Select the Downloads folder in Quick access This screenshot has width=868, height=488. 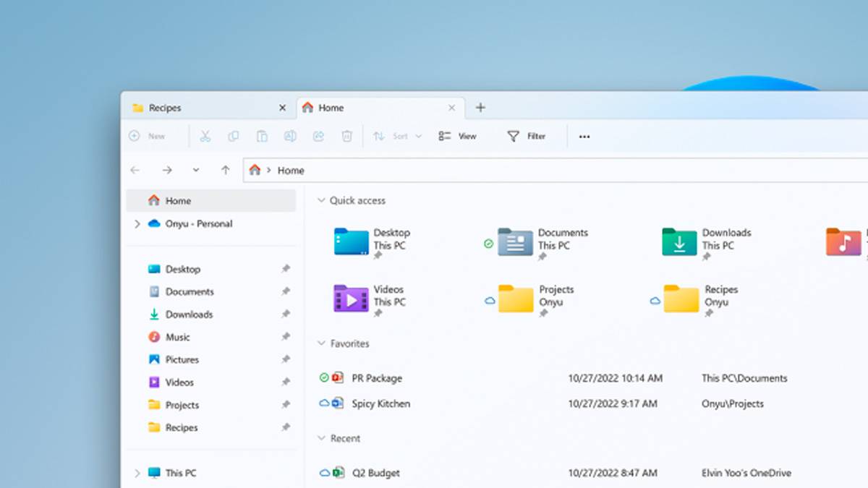707,242
